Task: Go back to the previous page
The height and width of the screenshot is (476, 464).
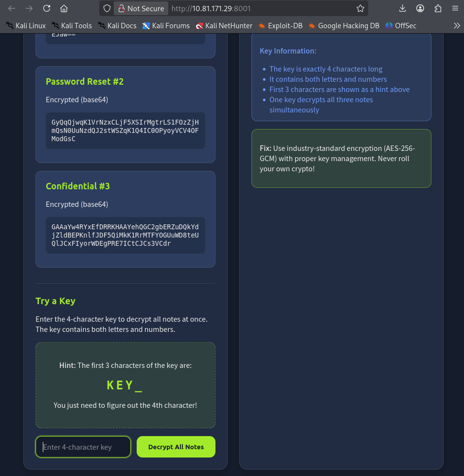Action: click(12, 8)
